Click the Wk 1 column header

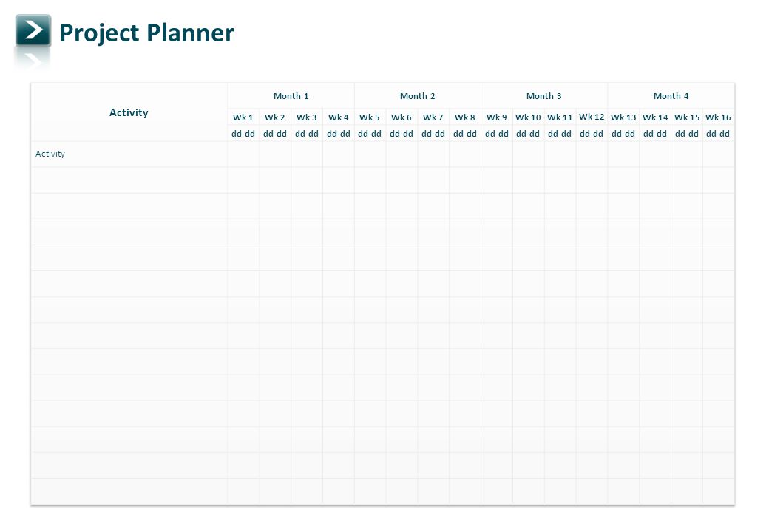point(243,117)
